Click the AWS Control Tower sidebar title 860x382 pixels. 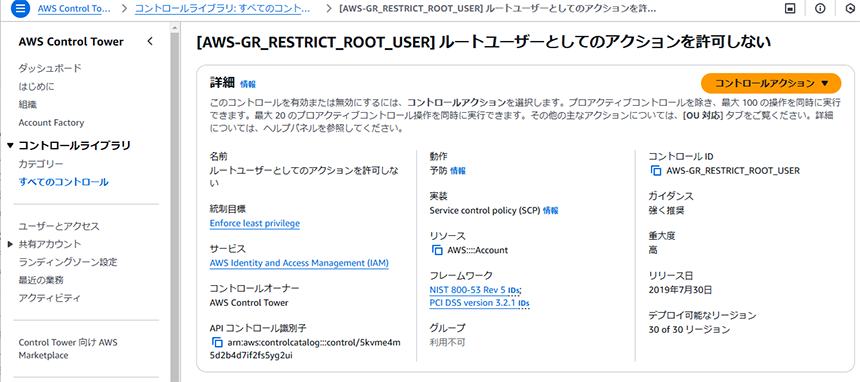coord(71,42)
